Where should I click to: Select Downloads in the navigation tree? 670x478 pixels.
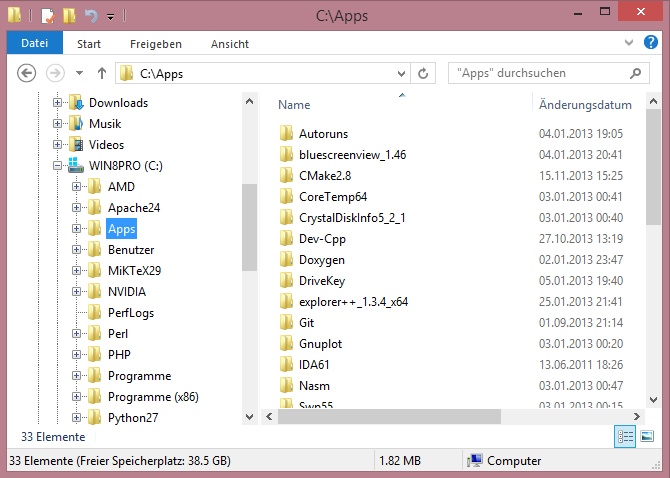coord(118,103)
